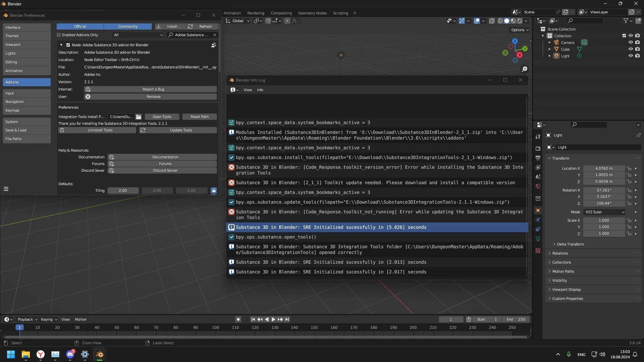Open the View menu in the Info Log
644x362 pixels.
pyautogui.click(x=248, y=90)
